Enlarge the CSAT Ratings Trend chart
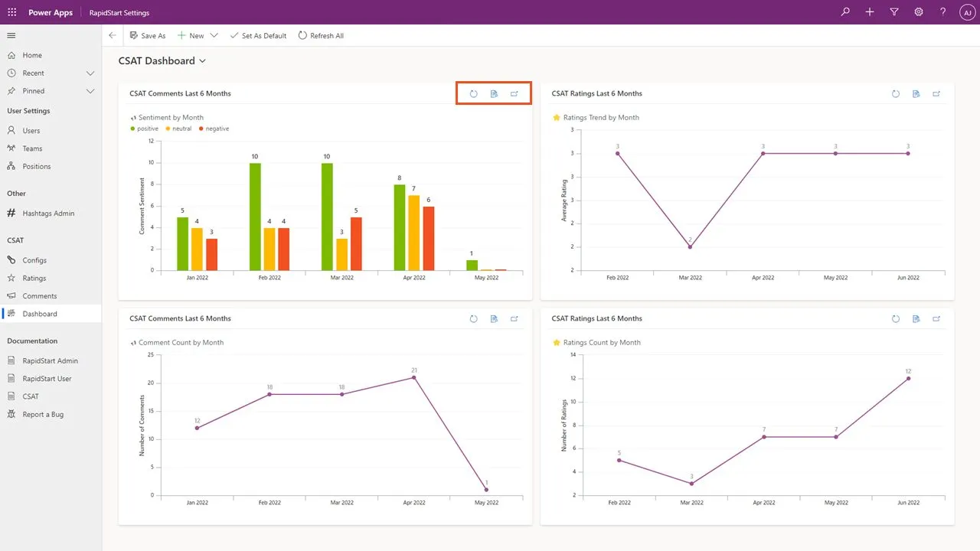980x551 pixels. click(936, 93)
